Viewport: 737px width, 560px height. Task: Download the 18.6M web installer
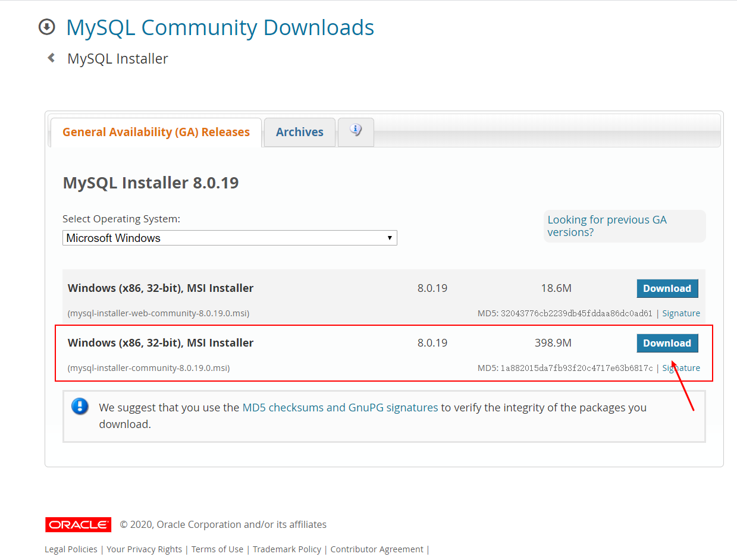[x=667, y=288]
